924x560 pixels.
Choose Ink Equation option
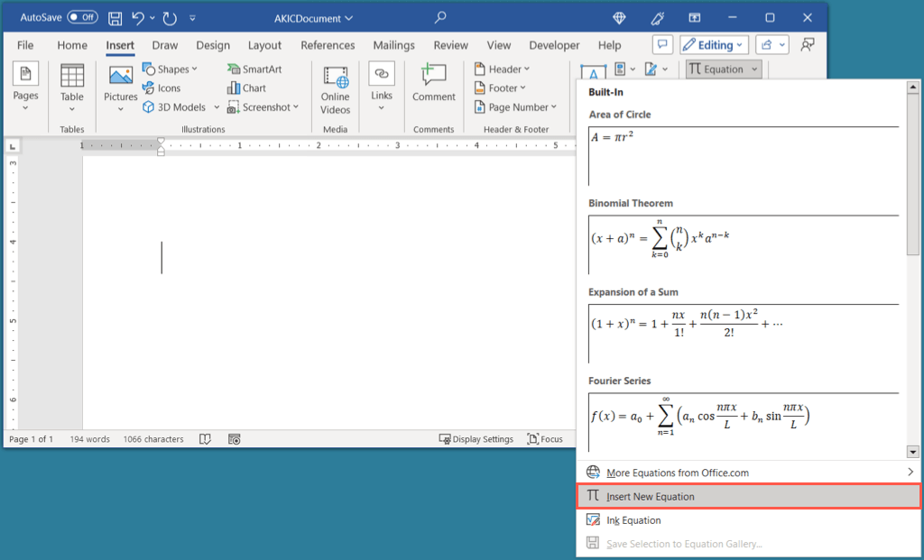tap(633, 520)
